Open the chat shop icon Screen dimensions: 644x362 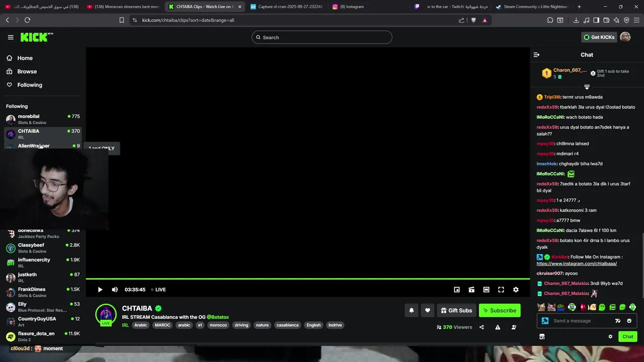coord(542,337)
